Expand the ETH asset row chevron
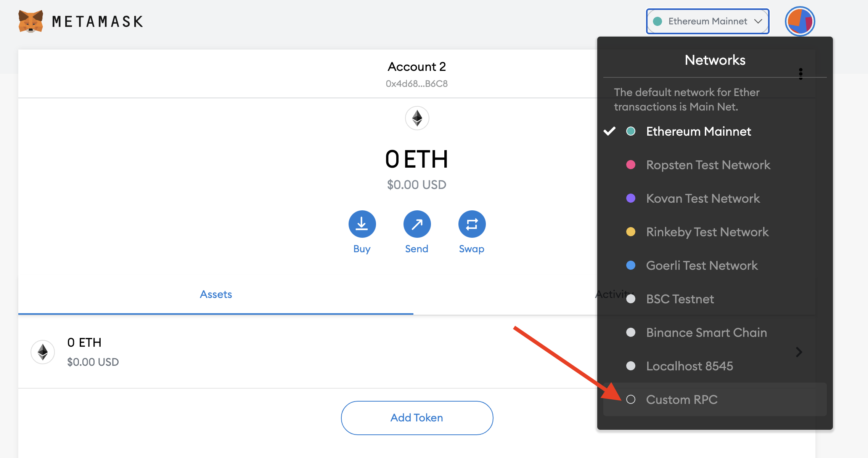The width and height of the screenshot is (868, 458). coord(799,352)
